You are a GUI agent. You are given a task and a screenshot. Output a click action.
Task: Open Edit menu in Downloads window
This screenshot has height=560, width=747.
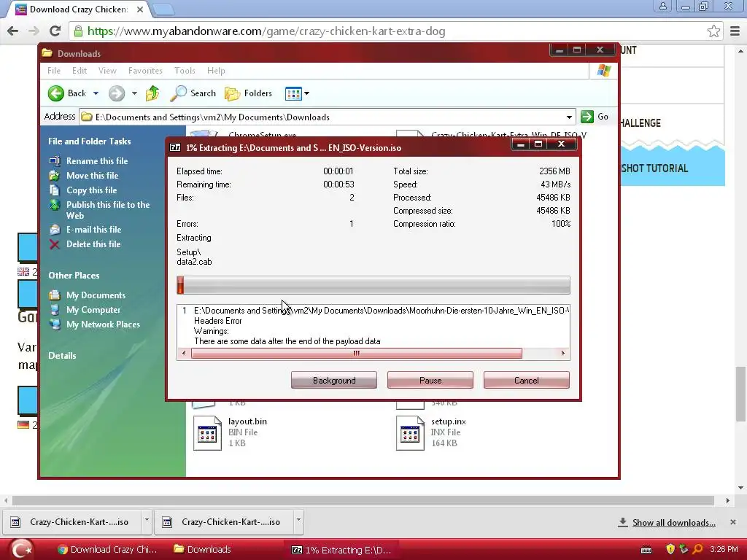80,71
